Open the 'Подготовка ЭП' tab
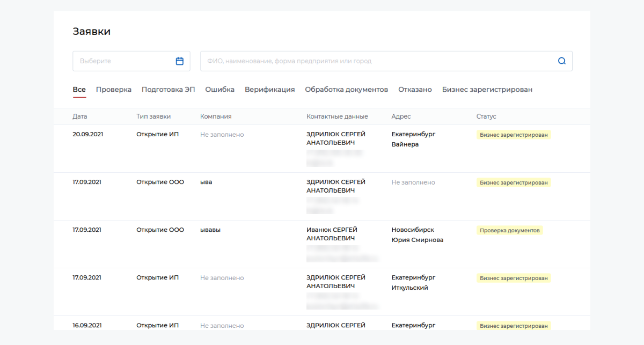The width and height of the screenshot is (644, 345). (168, 90)
